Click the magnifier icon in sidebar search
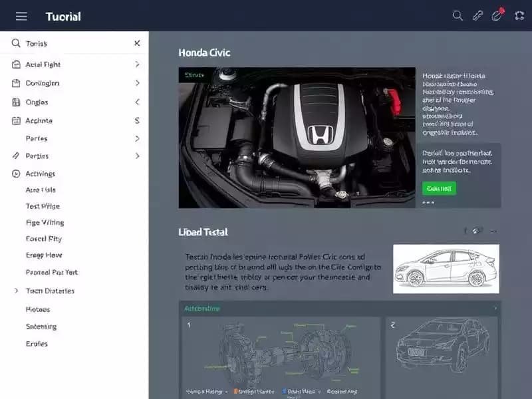The image size is (532, 399). 16,43
